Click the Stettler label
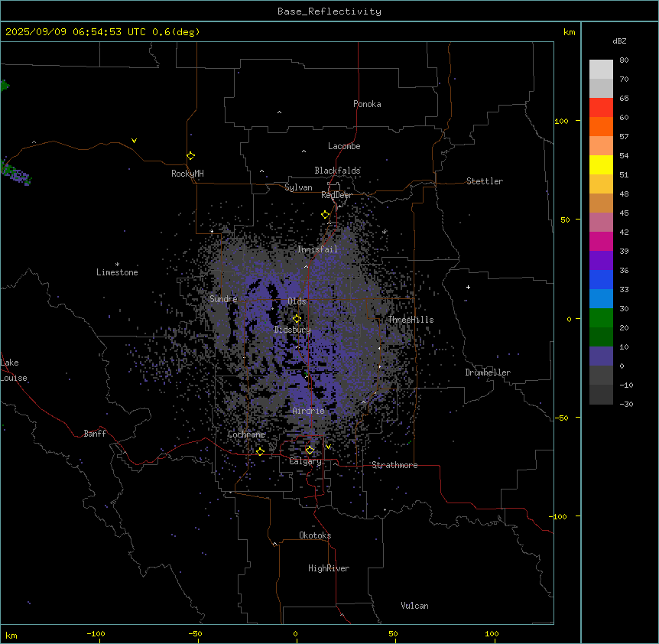Viewport: 659px width, 644px height. pyautogui.click(x=485, y=181)
